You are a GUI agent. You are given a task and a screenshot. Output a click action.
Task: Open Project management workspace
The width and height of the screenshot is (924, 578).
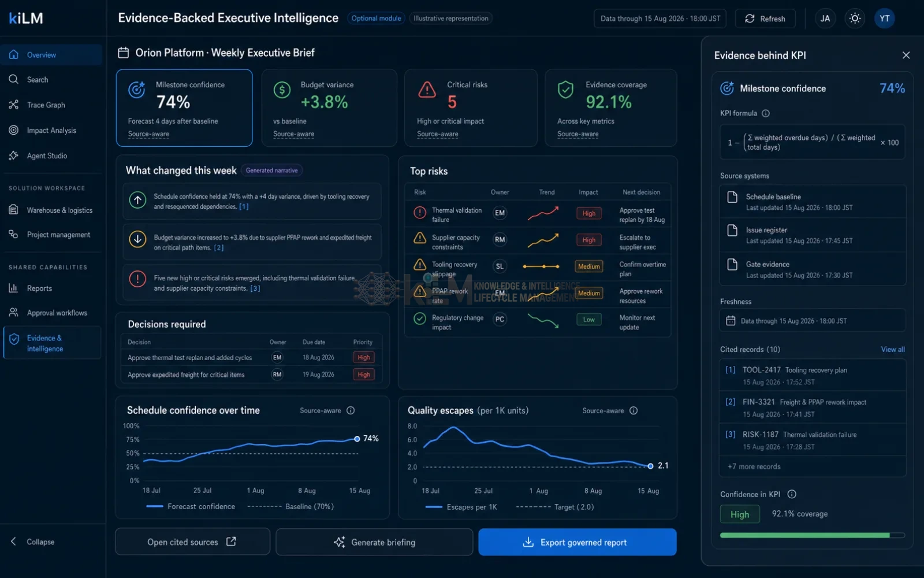click(x=52, y=235)
